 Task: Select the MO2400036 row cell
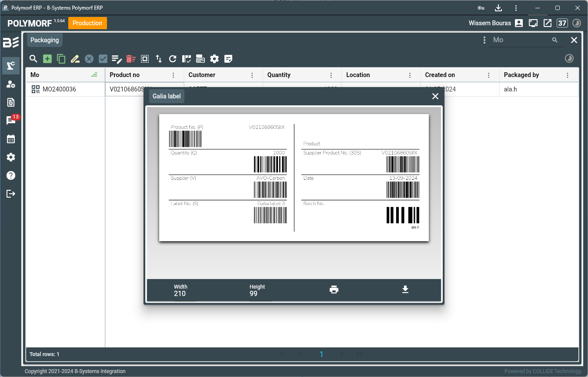(x=65, y=89)
